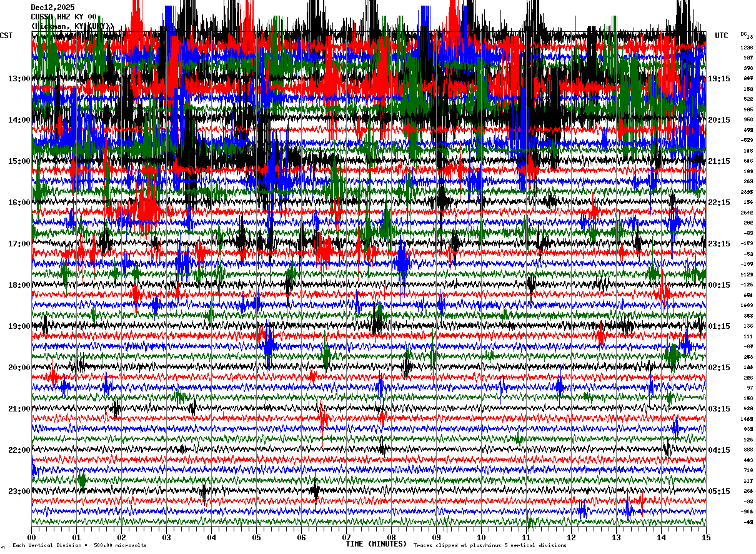The width and height of the screenshot is (756, 554).
Task: Click the 20:15 UTC time label
Action: 719,120
